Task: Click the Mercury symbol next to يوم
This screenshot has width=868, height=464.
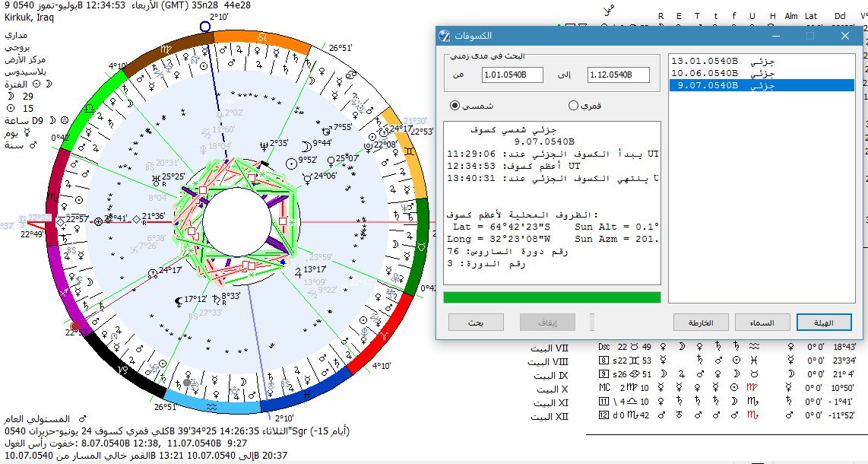Action: (x=27, y=133)
